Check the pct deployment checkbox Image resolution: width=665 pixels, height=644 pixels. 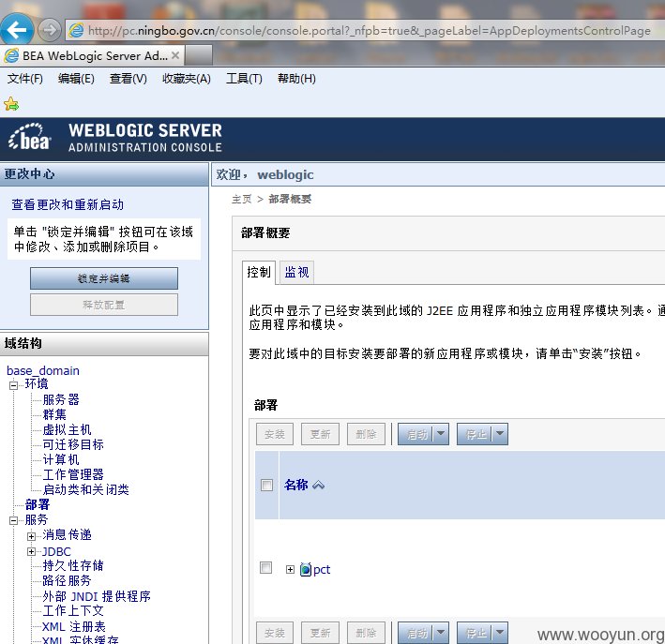click(266, 567)
